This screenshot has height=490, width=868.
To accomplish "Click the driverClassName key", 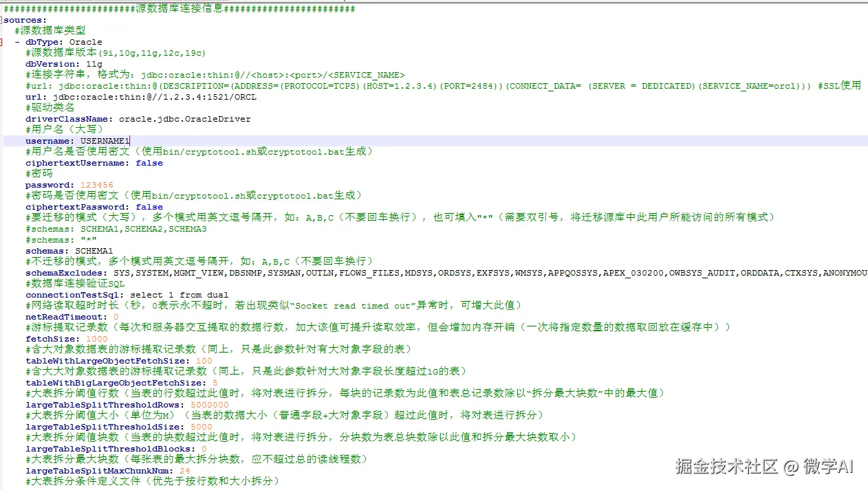I will click(67, 119).
